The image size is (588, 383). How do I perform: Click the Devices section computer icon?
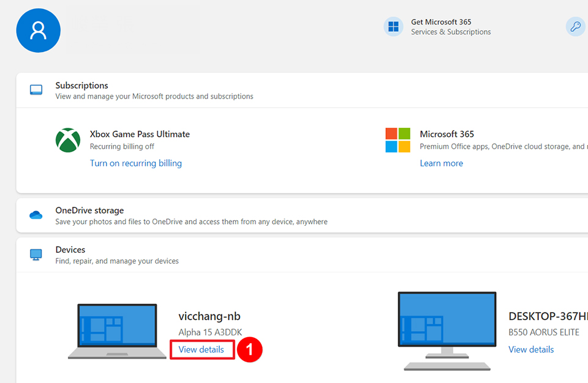point(36,254)
